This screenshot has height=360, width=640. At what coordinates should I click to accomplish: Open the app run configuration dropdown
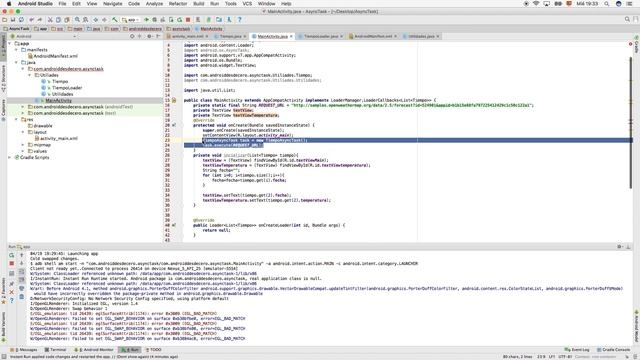pyautogui.click(x=130, y=19)
